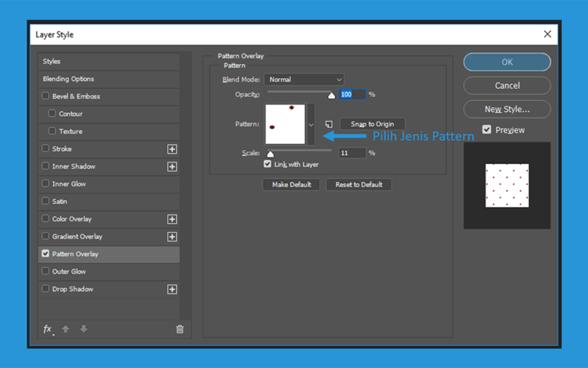
Task: Click the Opacity value field
Action: [352, 94]
